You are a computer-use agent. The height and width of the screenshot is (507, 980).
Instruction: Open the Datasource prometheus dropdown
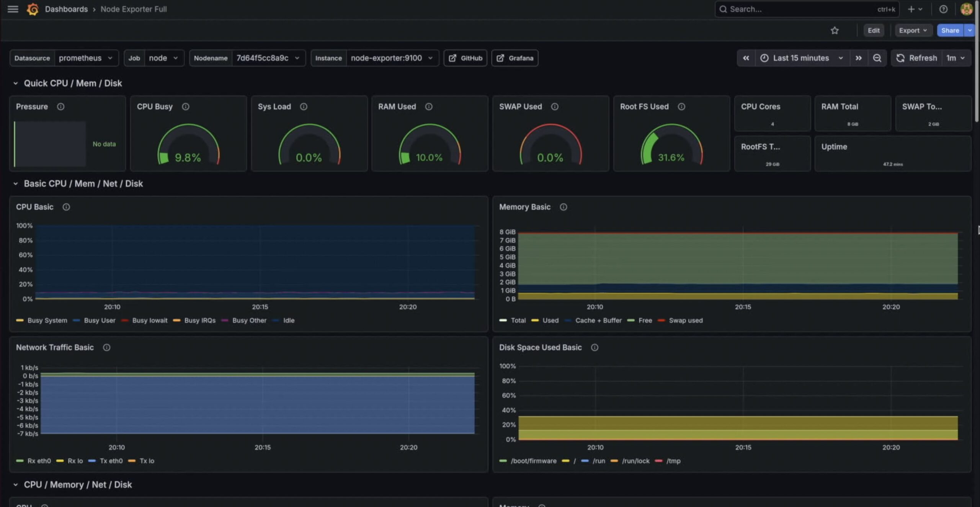pyautogui.click(x=85, y=58)
